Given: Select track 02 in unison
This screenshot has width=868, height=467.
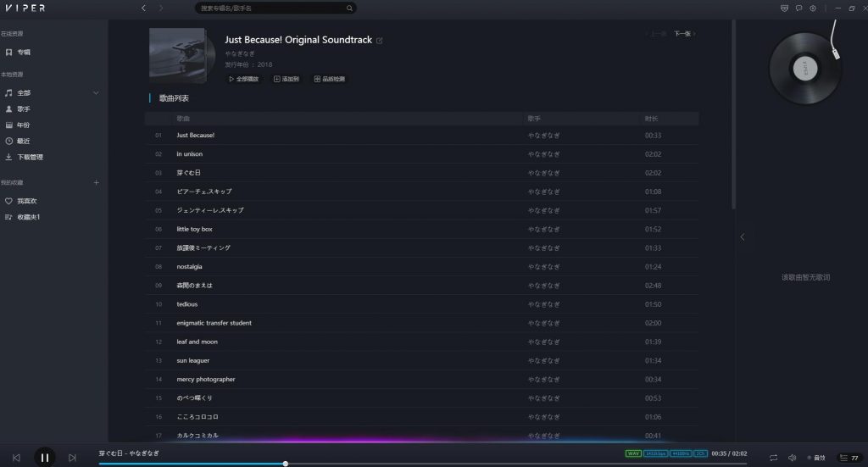Looking at the screenshot, I should [x=422, y=153].
